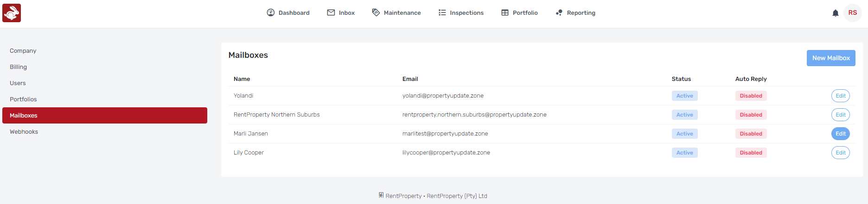This screenshot has height=204, width=868.
Task: Edit the Lily Cooper mailbox
Action: [x=841, y=153]
